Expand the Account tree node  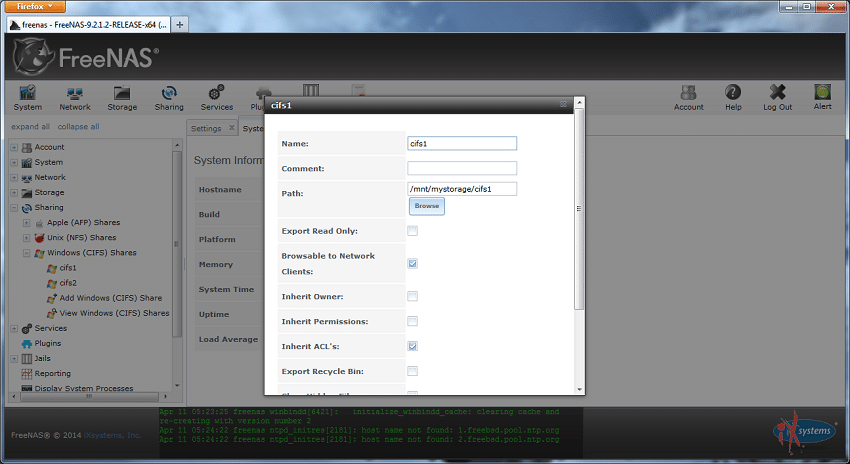(x=14, y=147)
